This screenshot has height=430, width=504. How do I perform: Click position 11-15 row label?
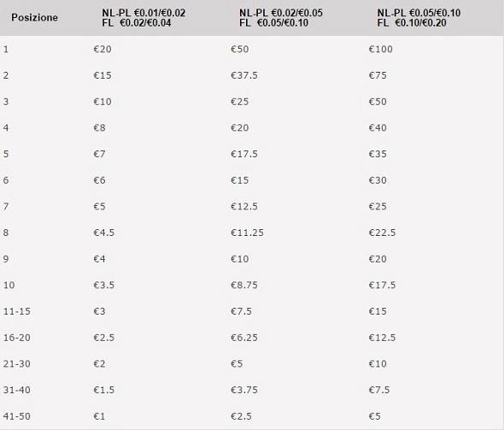point(17,311)
